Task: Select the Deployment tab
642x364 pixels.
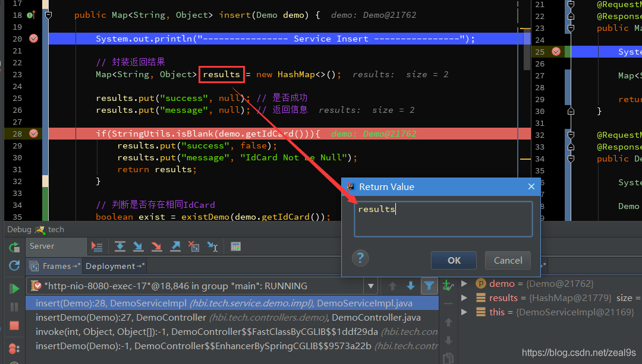Action: (114, 266)
